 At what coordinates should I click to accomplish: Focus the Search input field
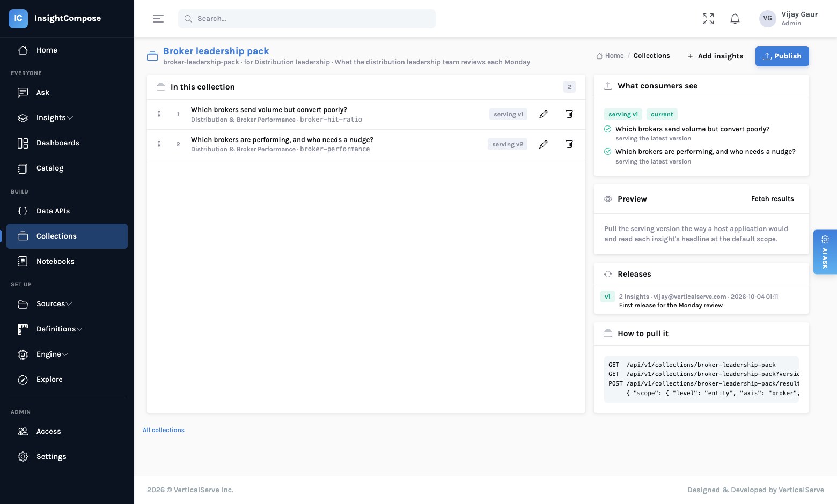[307, 19]
